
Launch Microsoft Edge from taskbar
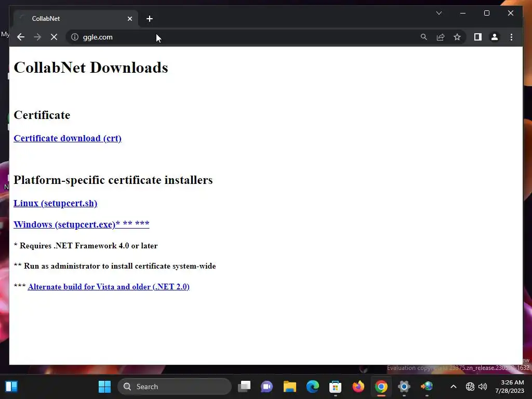click(x=312, y=387)
